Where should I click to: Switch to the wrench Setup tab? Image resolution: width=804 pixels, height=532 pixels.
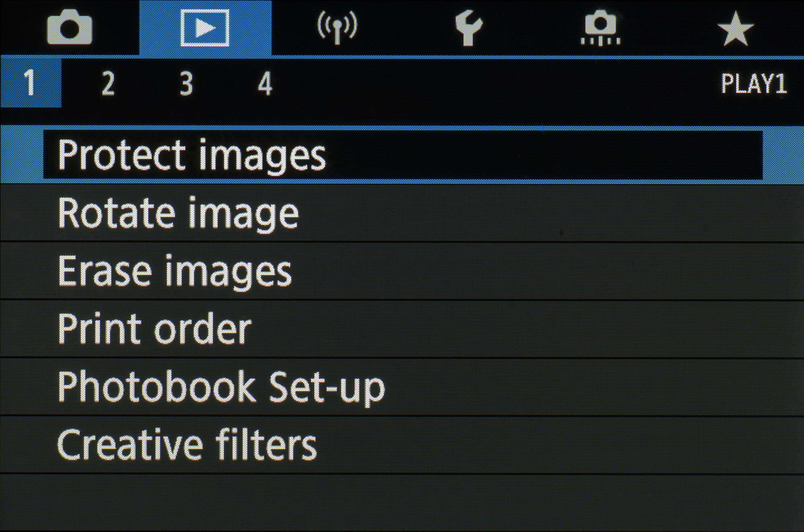(x=468, y=28)
